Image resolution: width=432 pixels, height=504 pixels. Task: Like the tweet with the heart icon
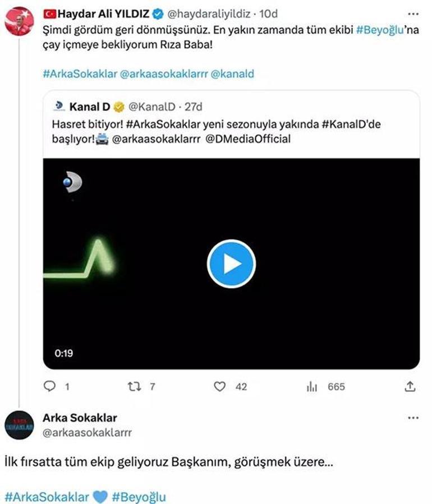220,386
